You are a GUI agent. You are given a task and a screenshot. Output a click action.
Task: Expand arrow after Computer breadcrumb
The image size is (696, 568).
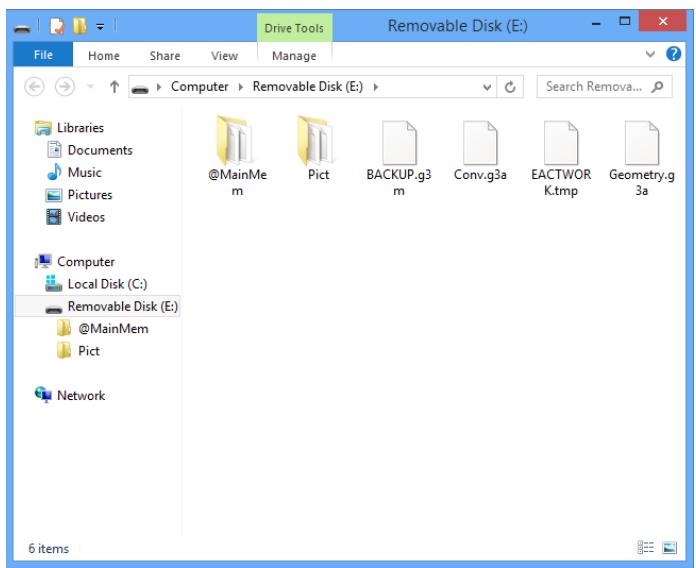[241, 87]
